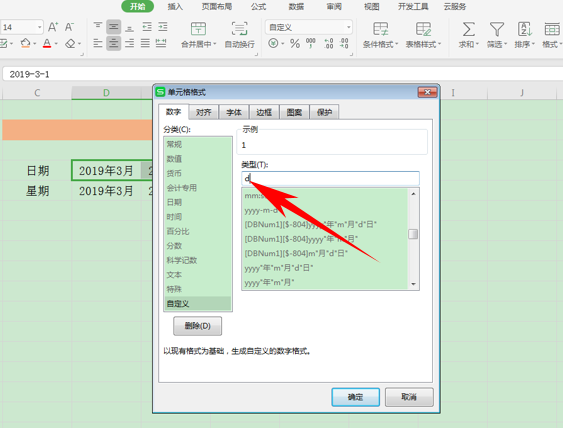The height and width of the screenshot is (428, 563).
Task: Click the 类型(T) input field
Action: click(x=330, y=178)
